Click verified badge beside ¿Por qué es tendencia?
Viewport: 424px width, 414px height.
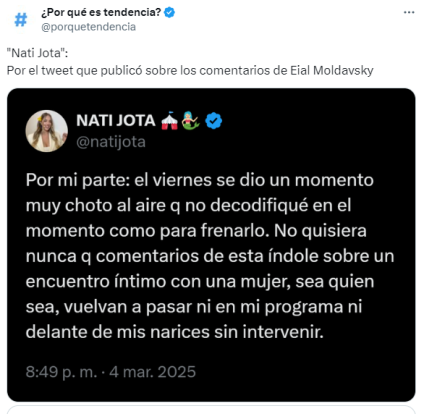(170, 13)
